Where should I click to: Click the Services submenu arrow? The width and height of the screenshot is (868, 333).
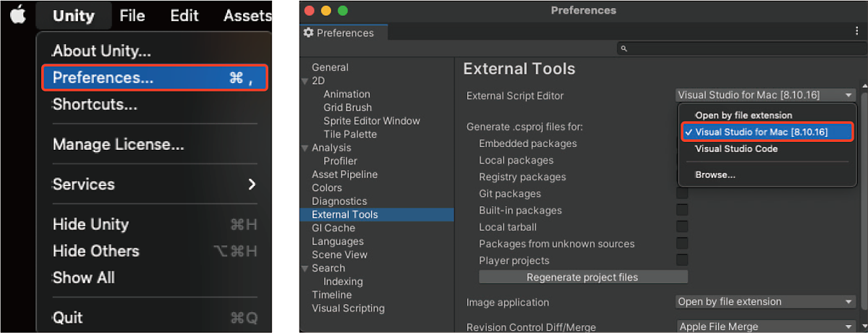click(x=252, y=184)
